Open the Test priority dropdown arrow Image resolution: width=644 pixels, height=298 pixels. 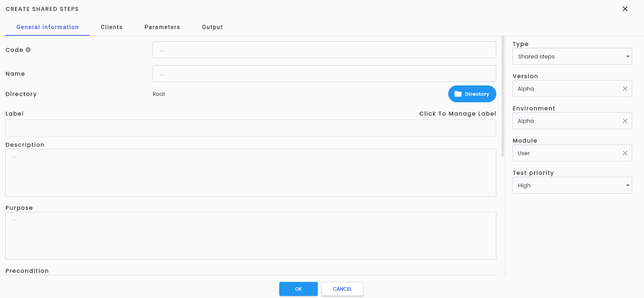pos(628,185)
